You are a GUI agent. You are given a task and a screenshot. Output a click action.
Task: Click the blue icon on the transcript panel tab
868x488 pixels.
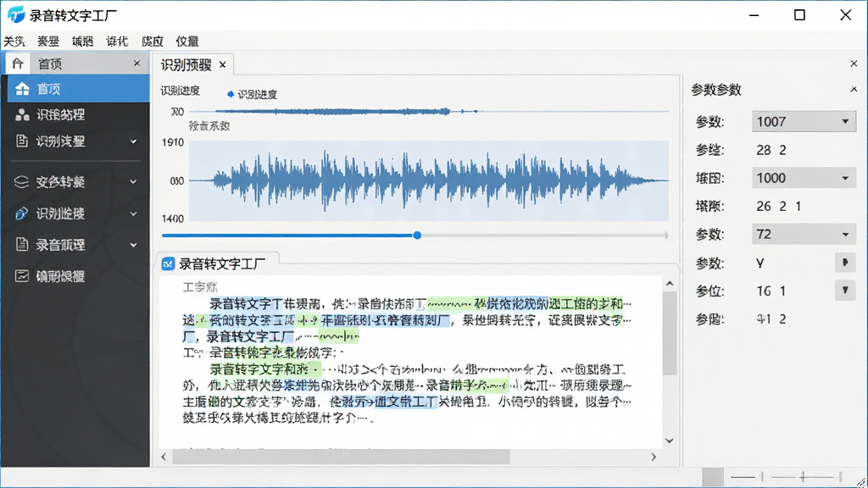point(168,264)
